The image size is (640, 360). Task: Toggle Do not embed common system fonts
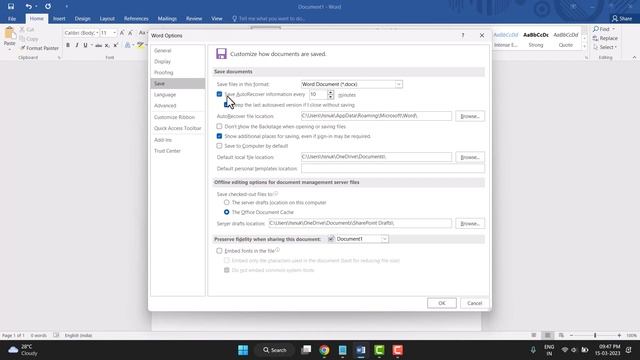(x=227, y=270)
